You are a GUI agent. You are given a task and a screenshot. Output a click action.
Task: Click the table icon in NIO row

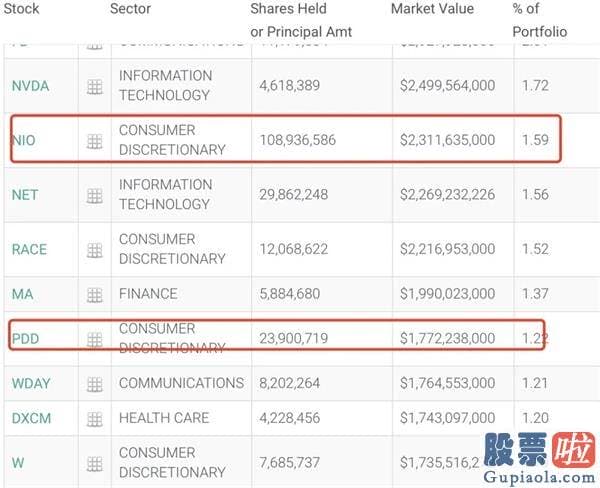click(x=95, y=142)
